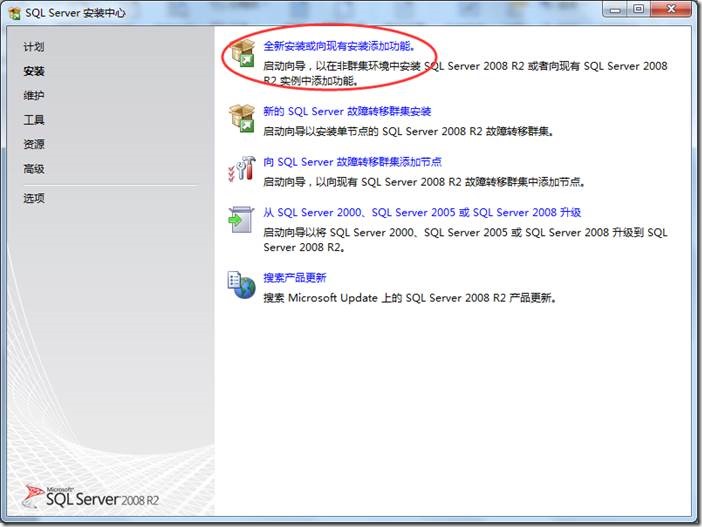Close the SQL Server 安装中心 window

pos(671,9)
